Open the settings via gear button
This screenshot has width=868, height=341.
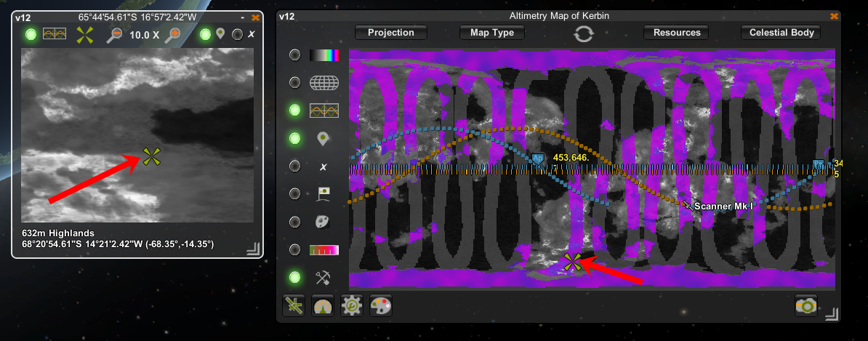(352, 305)
